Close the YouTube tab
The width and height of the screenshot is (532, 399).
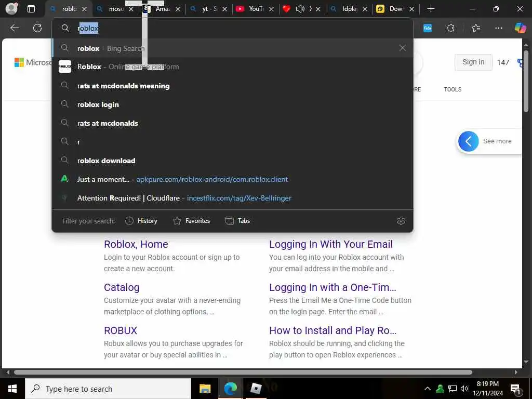click(271, 9)
